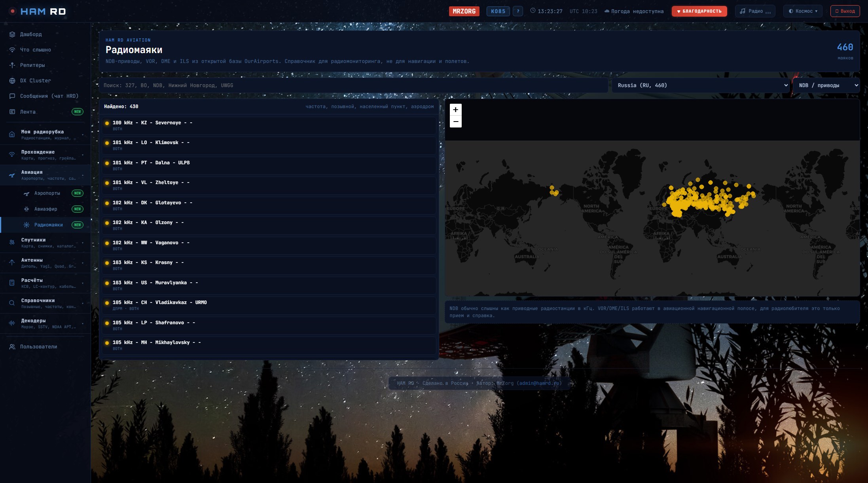Screen dimensions: 868x483
Task: Select row 105 kHz - LP - Shafranovo
Action: tap(269, 325)
